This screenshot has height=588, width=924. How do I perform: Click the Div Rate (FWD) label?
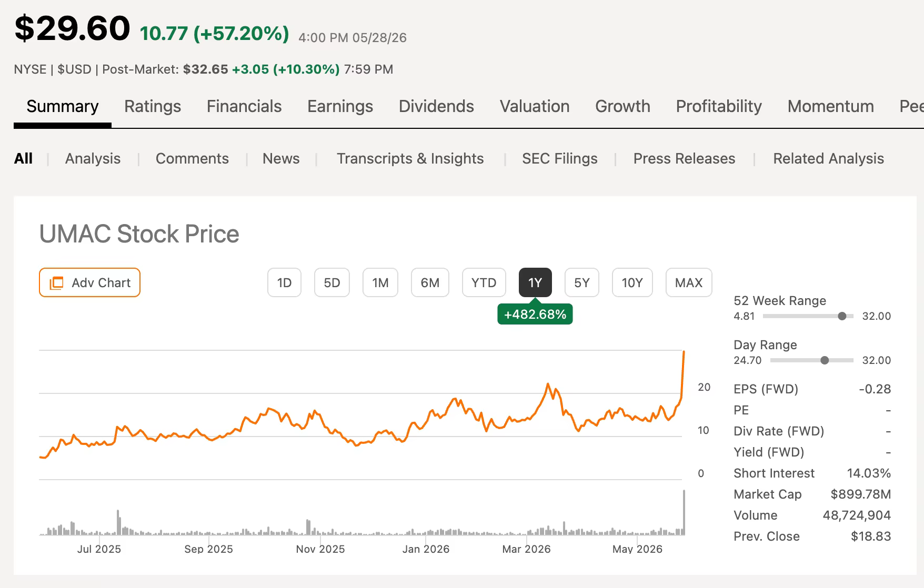[779, 431]
